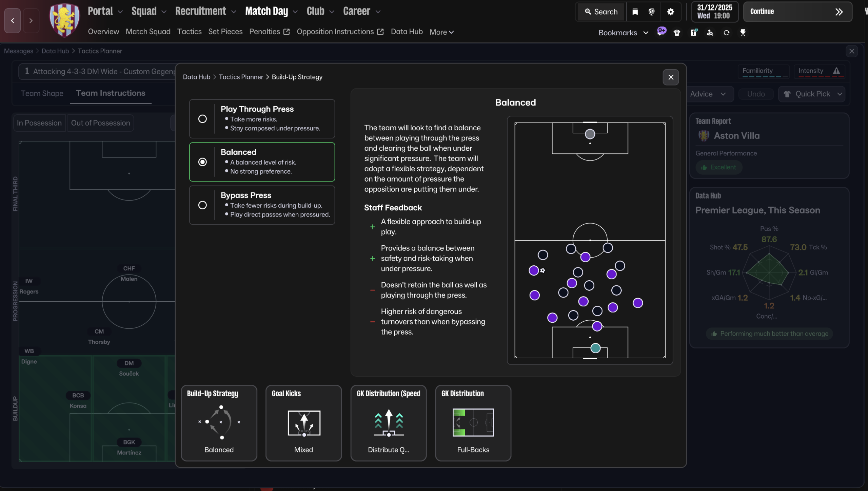The width and height of the screenshot is (868, 491).
Task: Click the Aston Villa club badge
Action: [x=64, y=20]
